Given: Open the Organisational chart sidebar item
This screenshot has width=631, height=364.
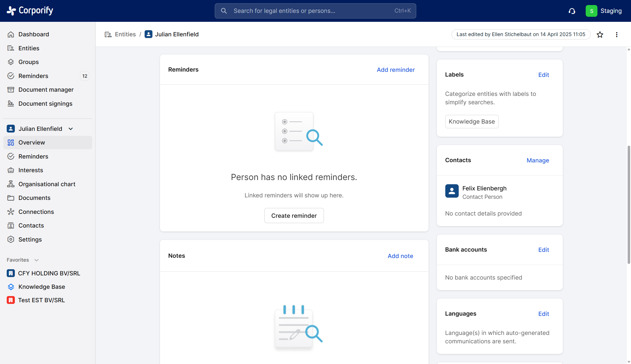Looking at the screenshot, I should pyautogui.click(x=47, y=184).
